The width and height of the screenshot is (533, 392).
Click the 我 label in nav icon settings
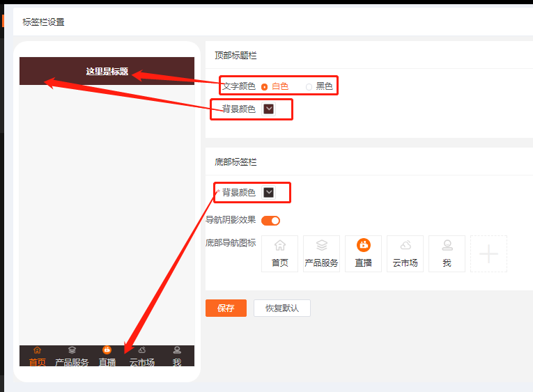tap(447, 263)
